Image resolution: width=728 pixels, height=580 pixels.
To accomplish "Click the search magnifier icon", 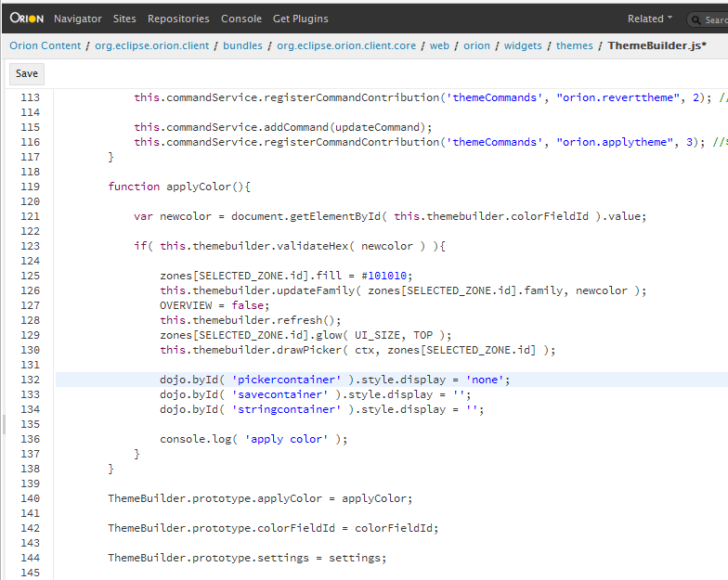I will [x=698, y=19].
